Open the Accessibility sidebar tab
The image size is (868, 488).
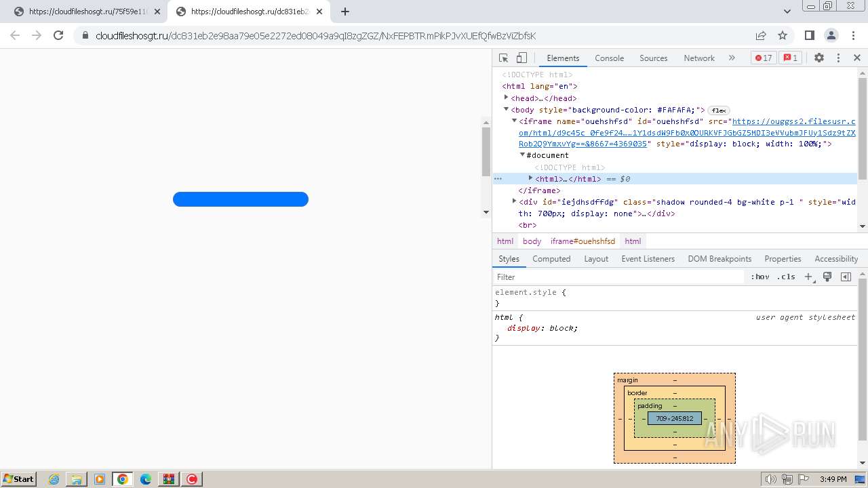pos(836,259)
